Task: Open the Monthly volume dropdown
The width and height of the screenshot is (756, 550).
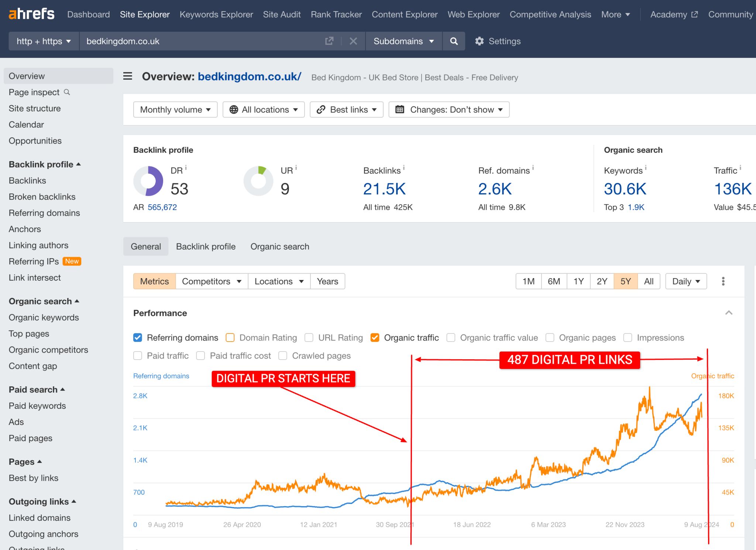Action: tap(175, 110)
